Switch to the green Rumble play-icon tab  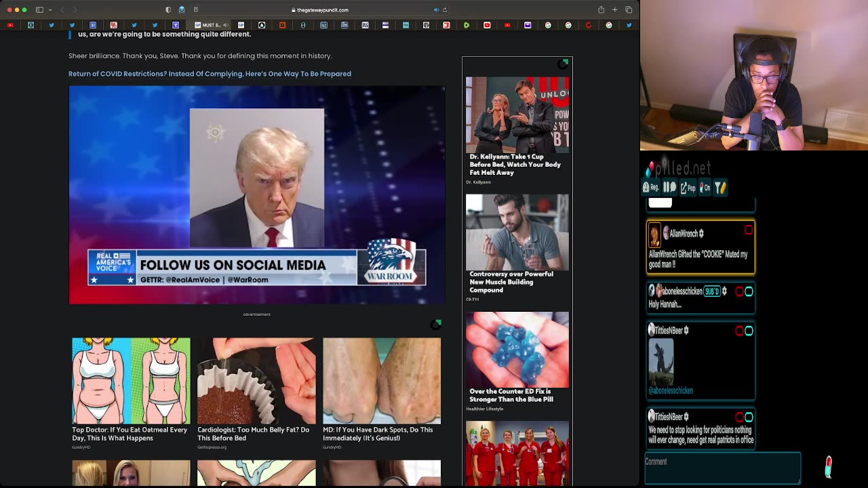pyautogui.click(x=467, y=25)
